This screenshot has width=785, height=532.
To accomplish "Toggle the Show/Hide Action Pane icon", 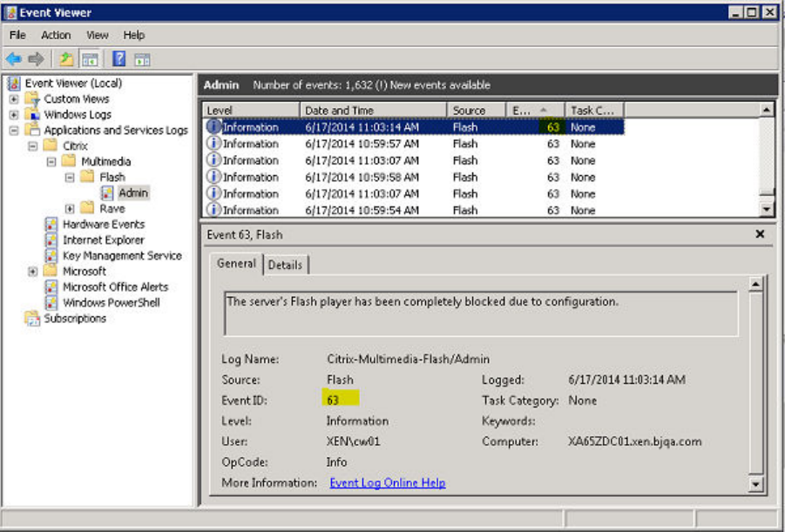I will [142, 59].
